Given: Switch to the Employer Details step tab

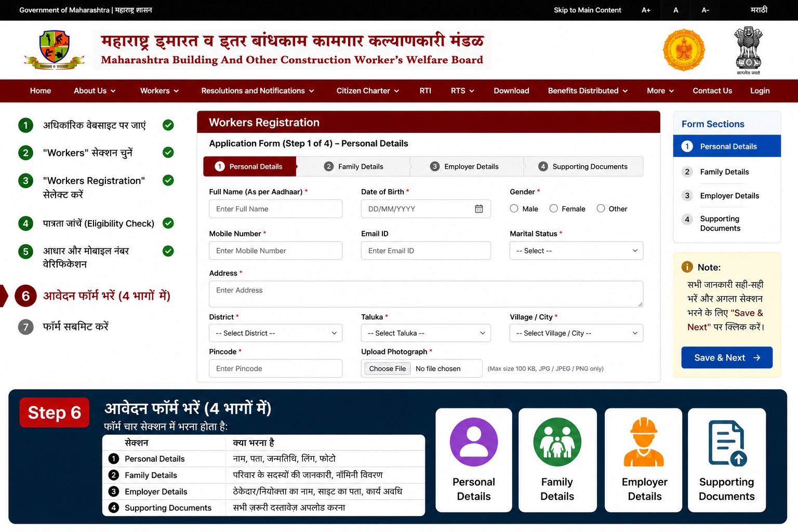Looking at the screenshot, I should 467,166.
